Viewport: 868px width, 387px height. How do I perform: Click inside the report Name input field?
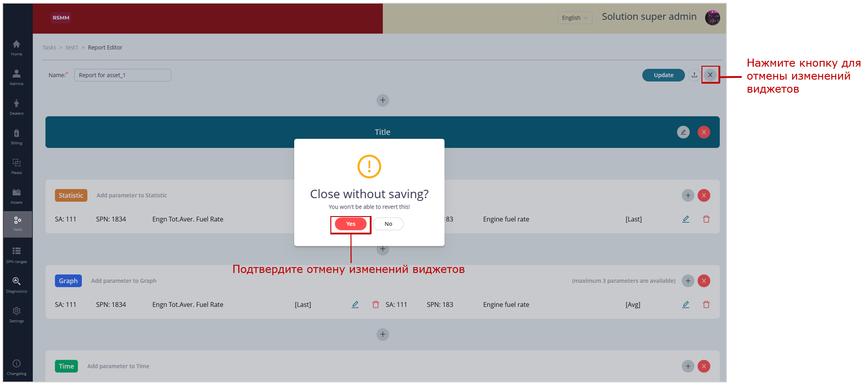[x=122, y=75]
